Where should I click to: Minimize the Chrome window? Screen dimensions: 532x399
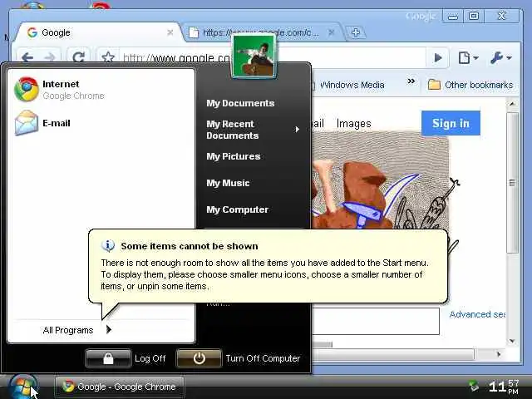coord(453,16)
